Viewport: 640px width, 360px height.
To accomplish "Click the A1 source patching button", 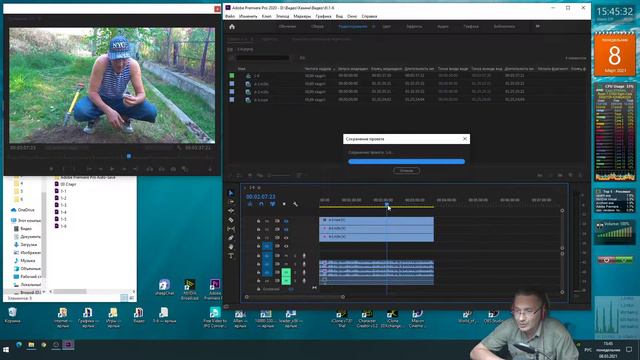I will pos(267,256).
